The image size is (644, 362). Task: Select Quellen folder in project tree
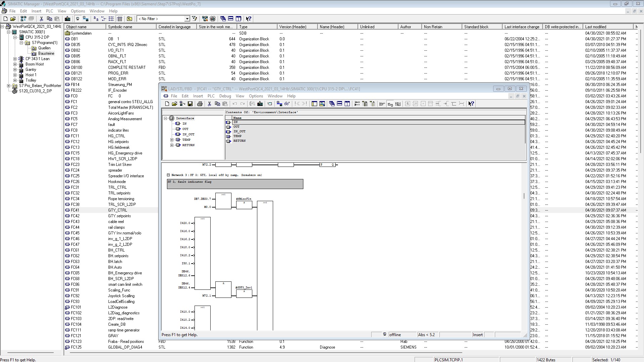click(x=44, y=48)
